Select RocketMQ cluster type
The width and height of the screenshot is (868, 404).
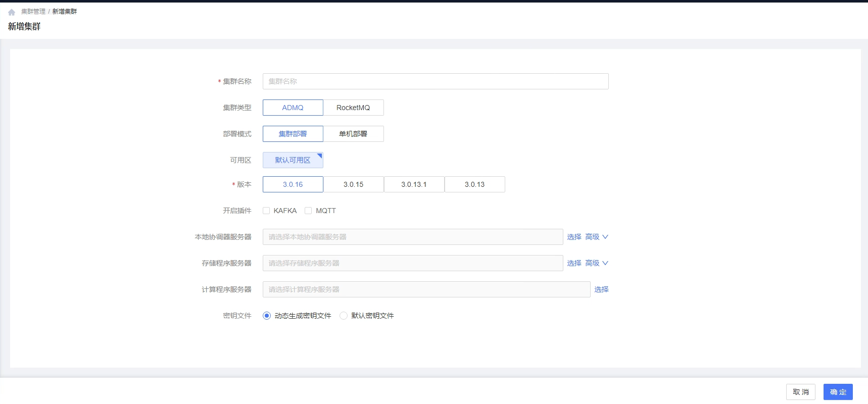(x=353, y=108)
